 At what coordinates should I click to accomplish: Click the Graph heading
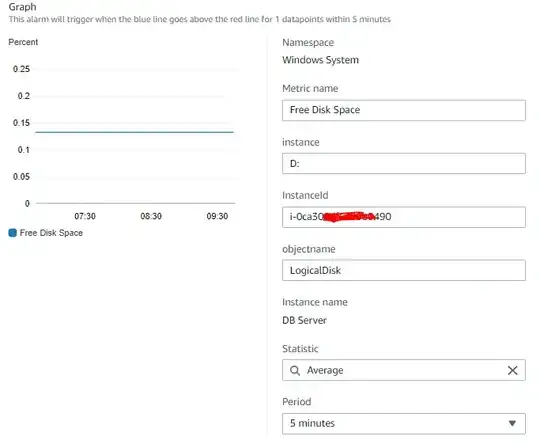(x=22, y=7)
